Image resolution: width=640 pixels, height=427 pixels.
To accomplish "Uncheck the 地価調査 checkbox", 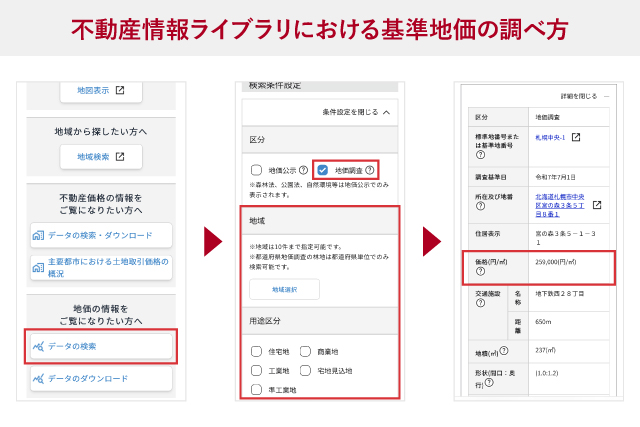I will click(x=322, y=170).
